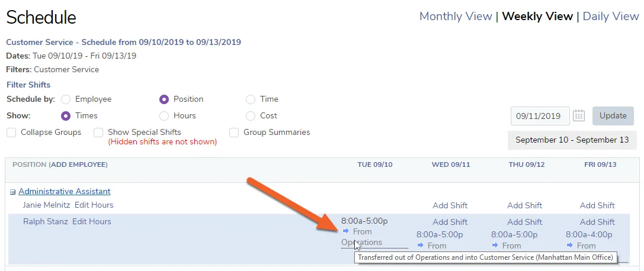Click the FRI 09/13 column header
The image size is (644, 271).
click(x=601, y=164)
